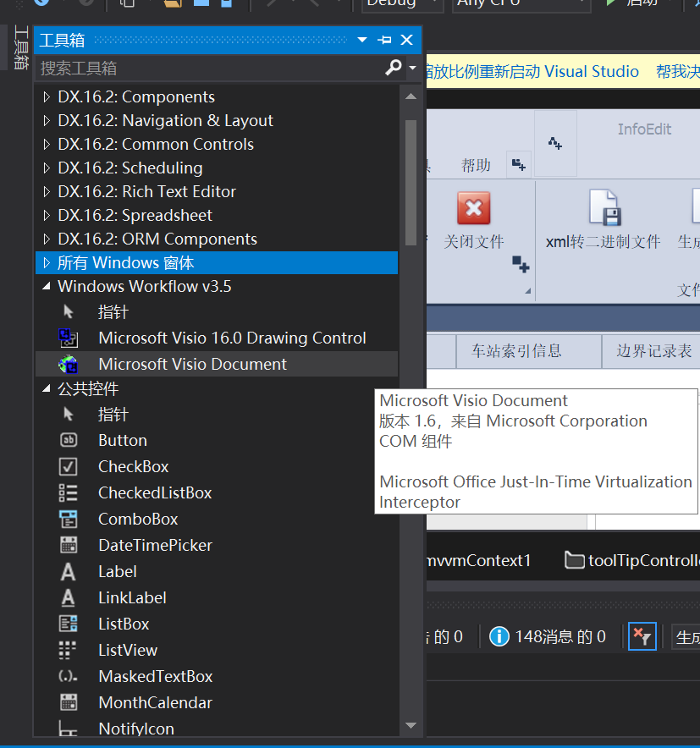Click add-page icon left of InfoEdit

click(555, 143)
